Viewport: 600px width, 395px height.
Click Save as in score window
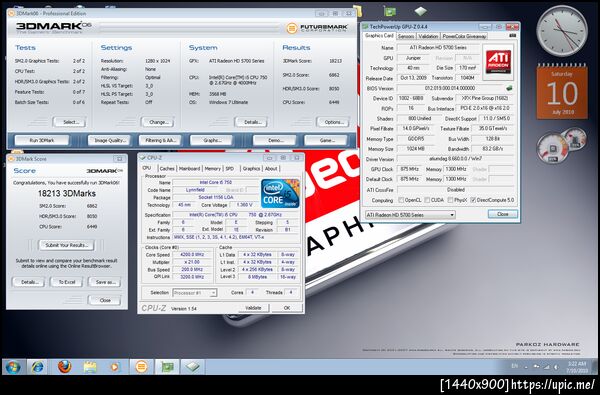point(104,282)
